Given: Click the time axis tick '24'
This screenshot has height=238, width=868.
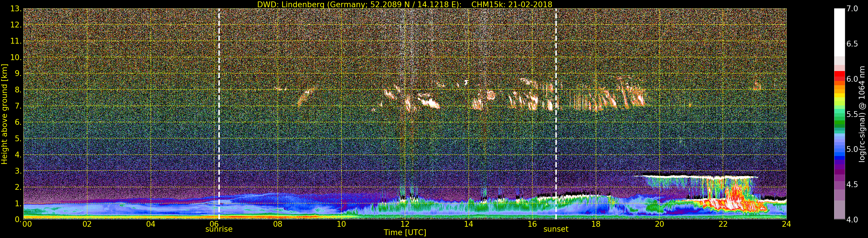Looking at the screenshot, I should [x=786, y=224].
